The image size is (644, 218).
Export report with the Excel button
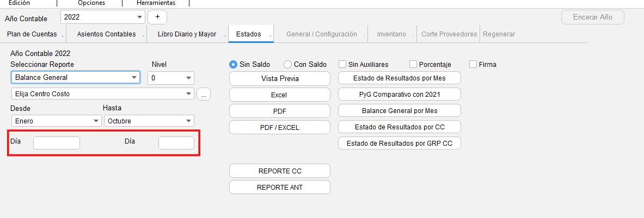click(280, 95)
